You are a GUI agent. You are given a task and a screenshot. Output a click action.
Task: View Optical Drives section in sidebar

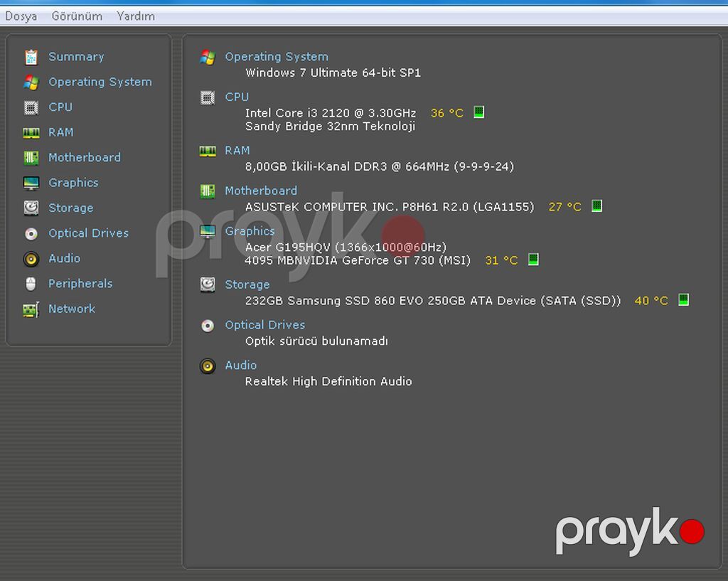pos(88,233)
